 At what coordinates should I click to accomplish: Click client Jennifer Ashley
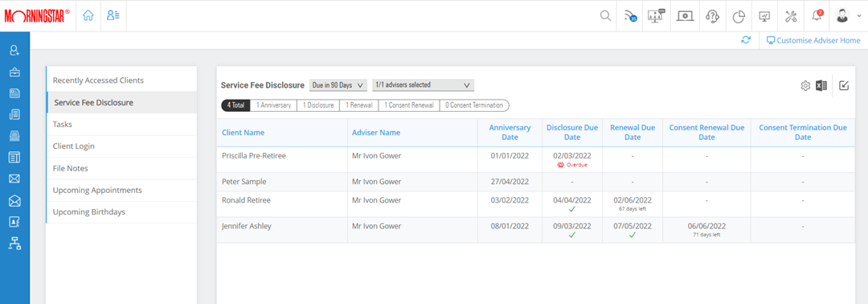coord(247,226)
